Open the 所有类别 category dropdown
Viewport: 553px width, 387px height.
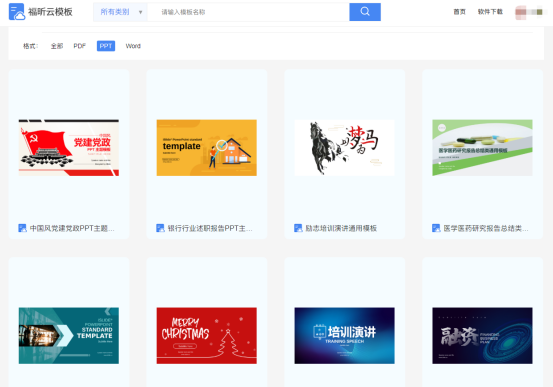click(120, 12)
